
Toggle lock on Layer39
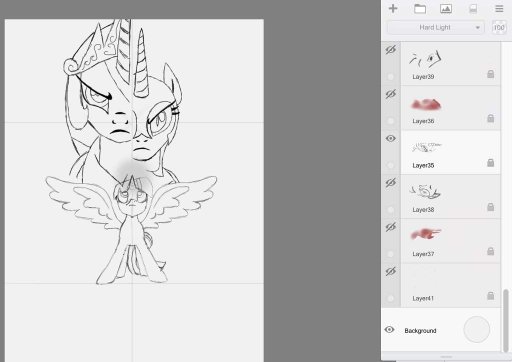490,74
